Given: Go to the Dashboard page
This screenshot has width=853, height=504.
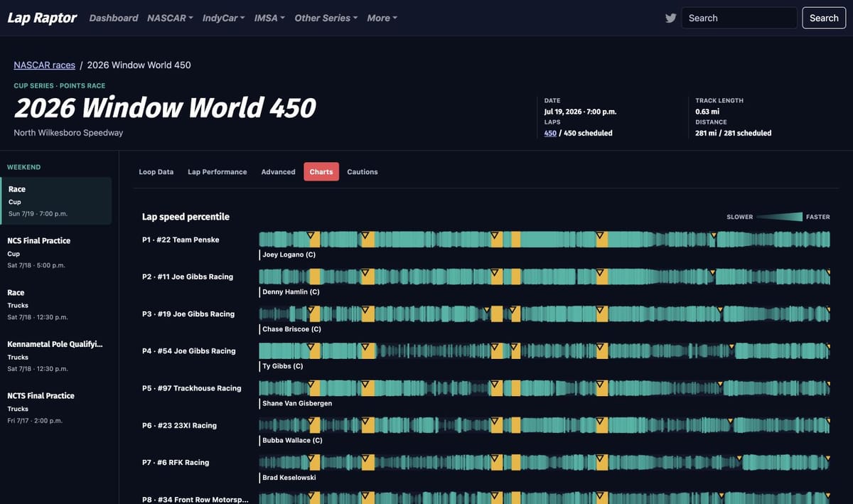Looking at the screenshot, I should [114, 18].
